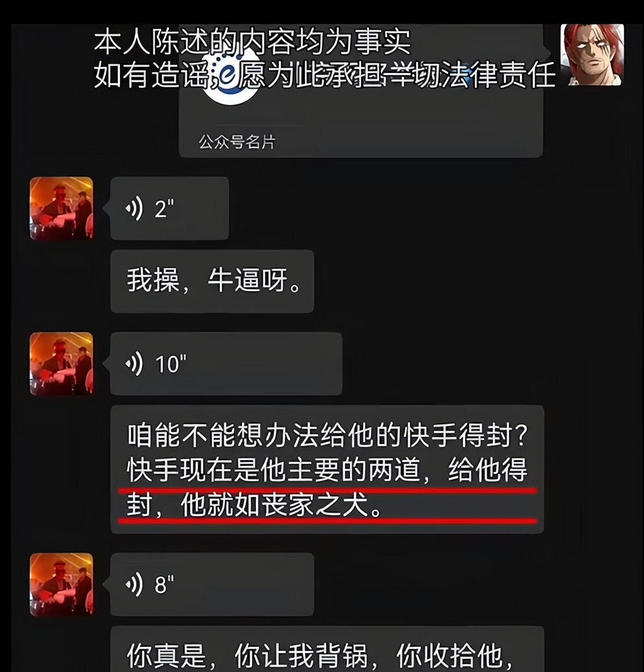Tap the blue circular logo on the card
The height and width of the screenshot is (672, 644).
pos(232,77)
